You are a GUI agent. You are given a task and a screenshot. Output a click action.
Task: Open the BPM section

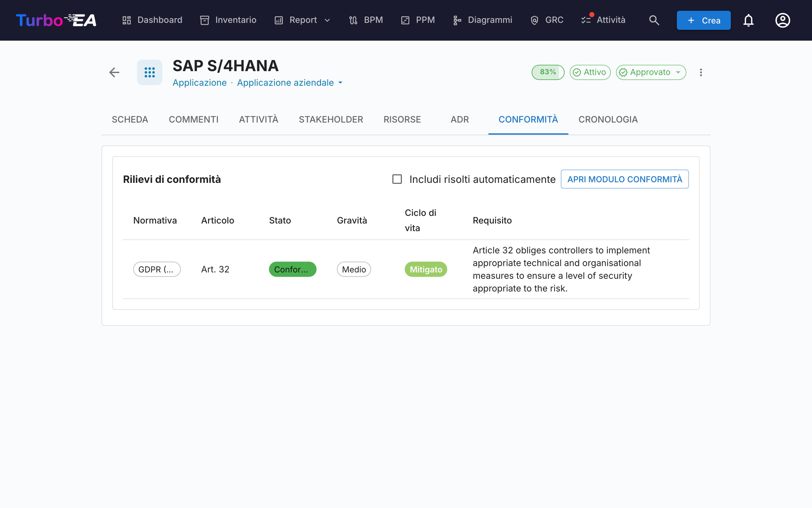pos(366,20)
